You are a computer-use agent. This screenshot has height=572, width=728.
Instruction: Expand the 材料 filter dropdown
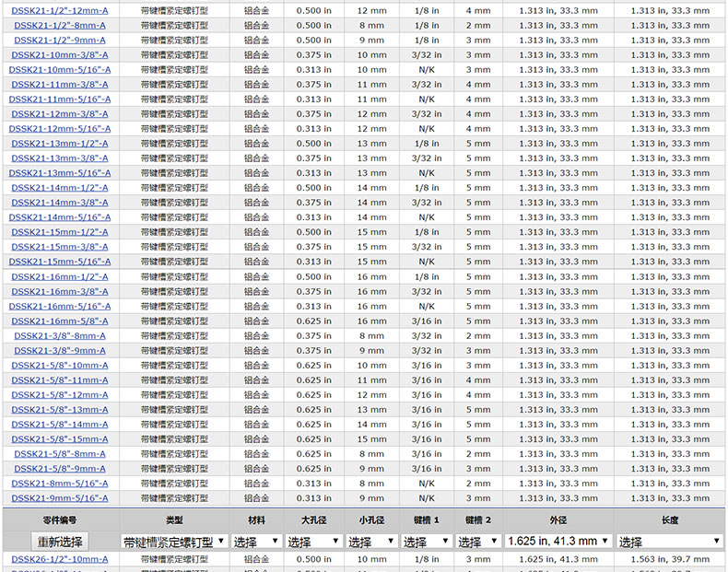256,542
